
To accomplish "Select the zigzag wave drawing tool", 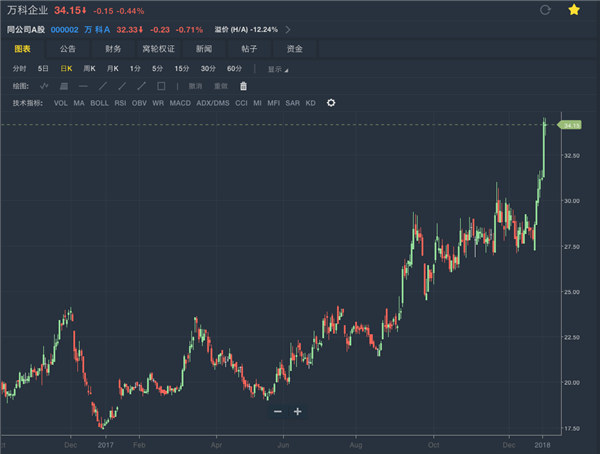I will coord(45,86).
